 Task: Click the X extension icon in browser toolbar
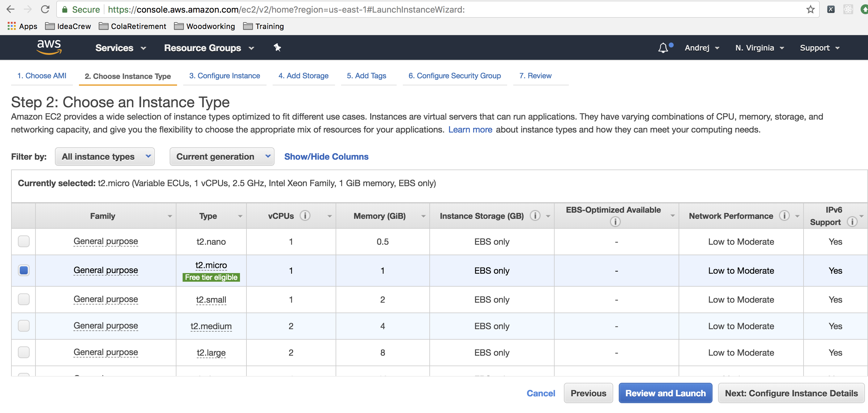831,9
